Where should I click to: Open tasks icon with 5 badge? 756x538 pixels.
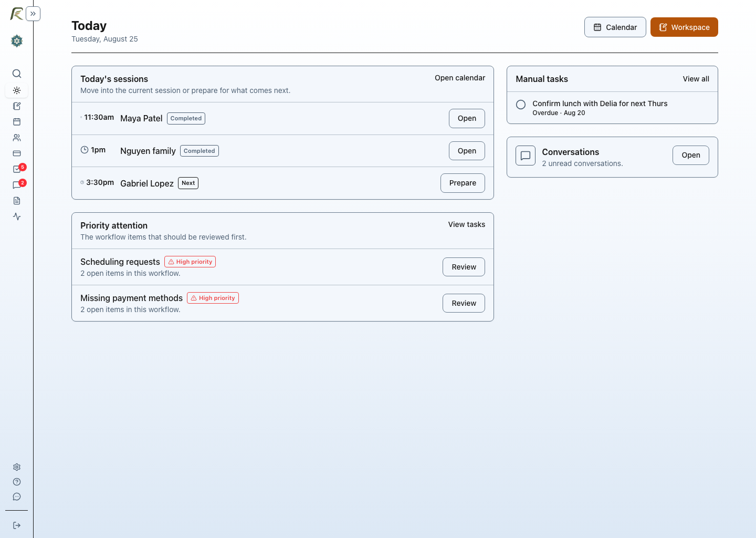coord(17,169)
